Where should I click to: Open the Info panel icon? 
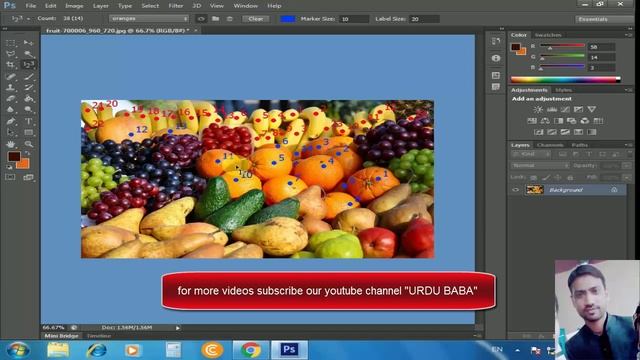tap(496, 58)
